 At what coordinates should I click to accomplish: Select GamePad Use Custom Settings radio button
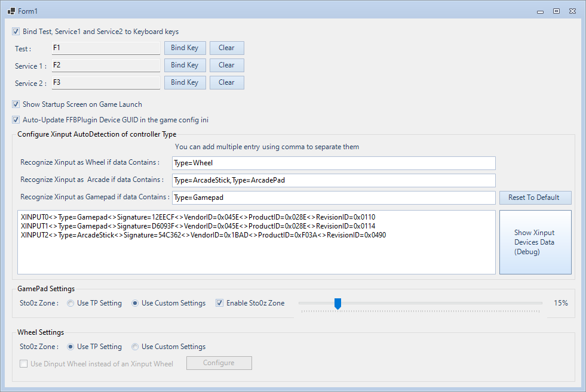pyautogui.click(x=135, y=303)
